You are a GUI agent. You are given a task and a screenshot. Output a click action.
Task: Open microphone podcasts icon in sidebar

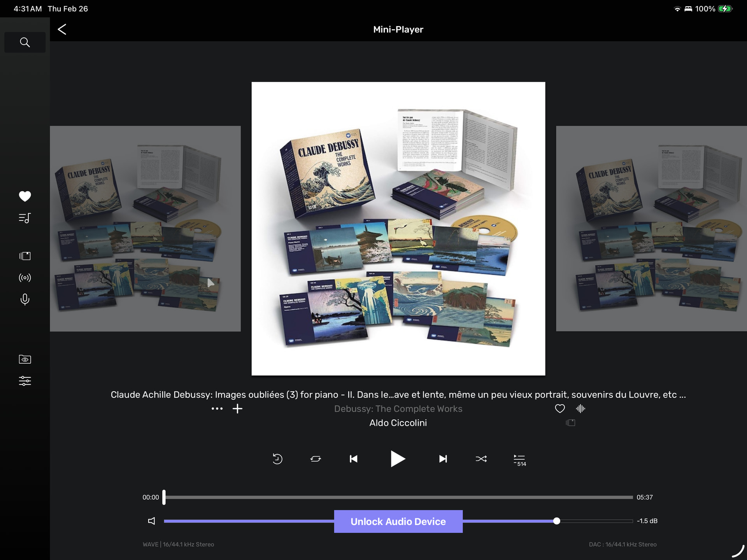25,299
